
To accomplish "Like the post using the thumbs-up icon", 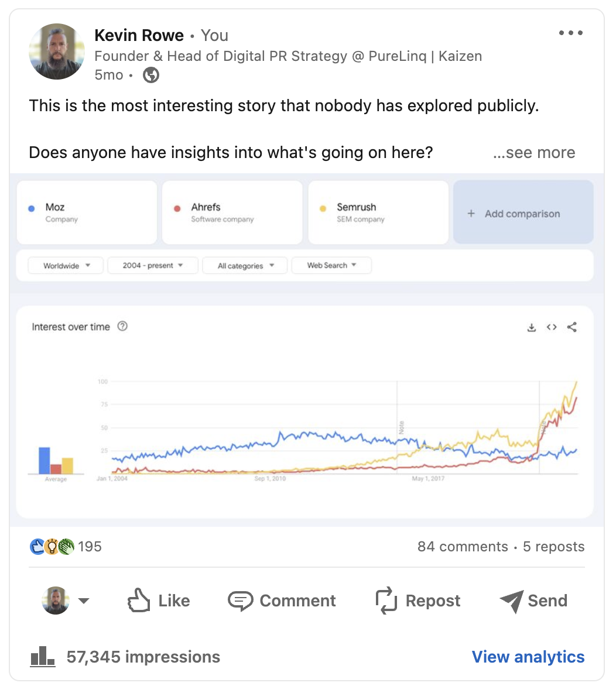I will [x=139, y=601].
